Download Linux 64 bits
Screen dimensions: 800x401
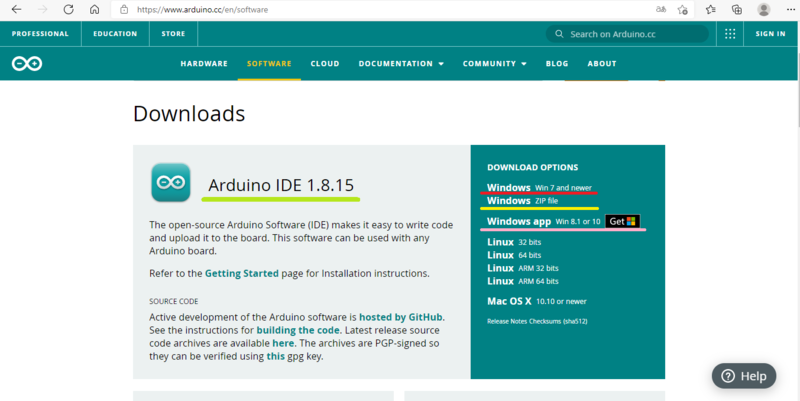tap(514, 255)
